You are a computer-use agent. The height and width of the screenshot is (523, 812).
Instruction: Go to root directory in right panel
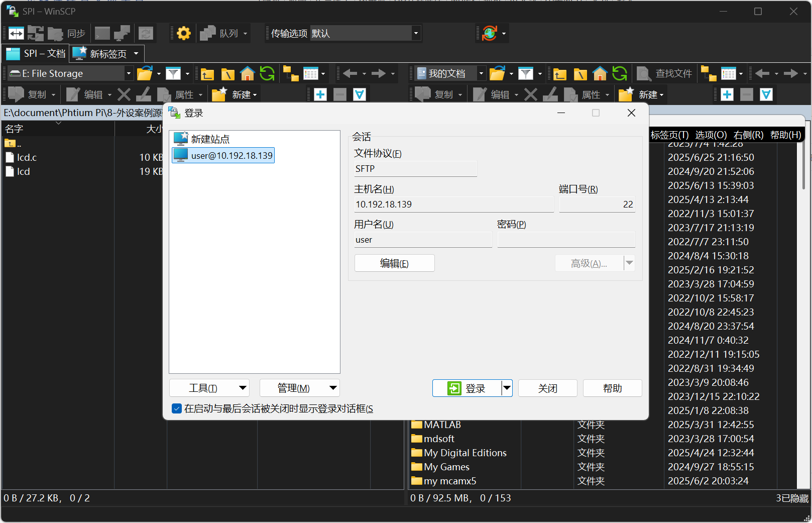click(580, 74)
